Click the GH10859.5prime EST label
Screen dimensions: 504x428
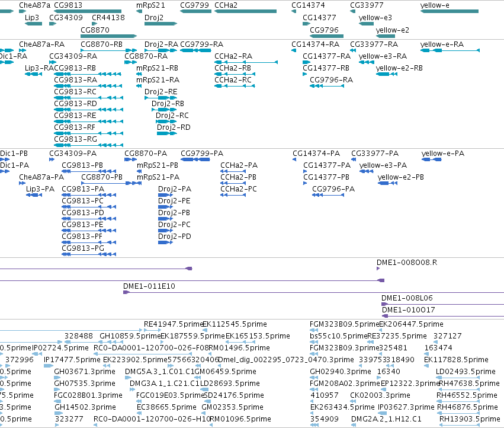click(x=130, y=336)
